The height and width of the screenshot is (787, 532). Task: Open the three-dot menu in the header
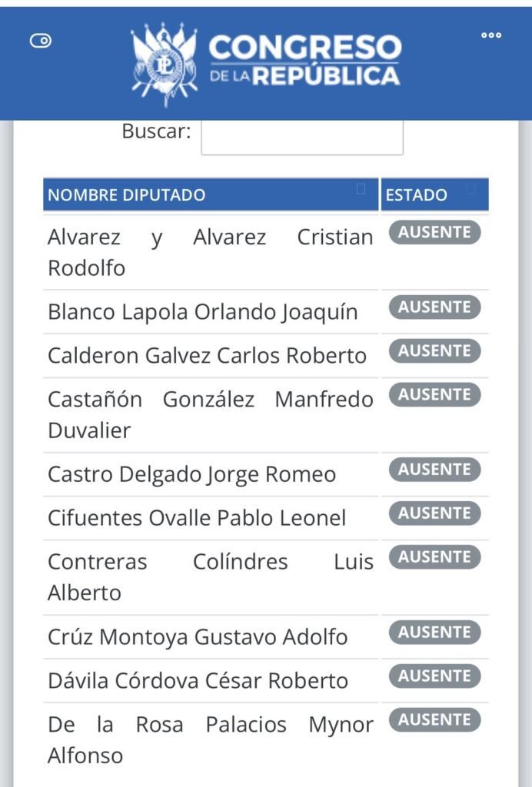[x=491, y=35]
